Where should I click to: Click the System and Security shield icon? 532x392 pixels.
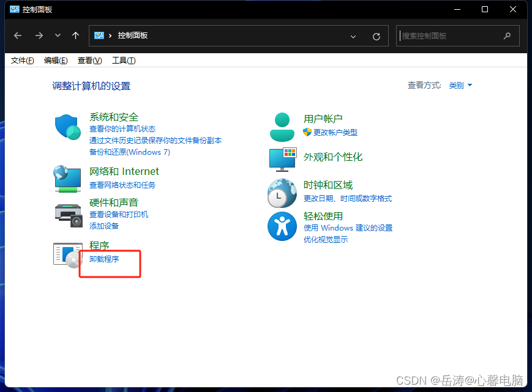(67, 127)
